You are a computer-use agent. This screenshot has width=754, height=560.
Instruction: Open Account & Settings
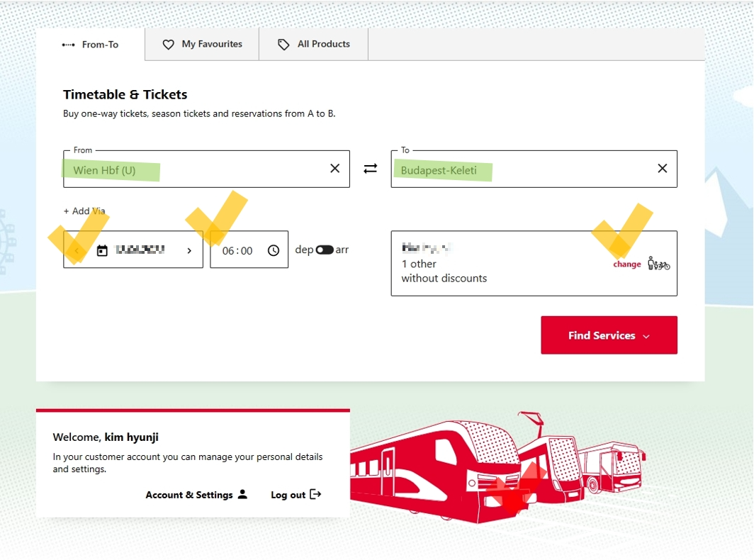click(x=197, y=495)
